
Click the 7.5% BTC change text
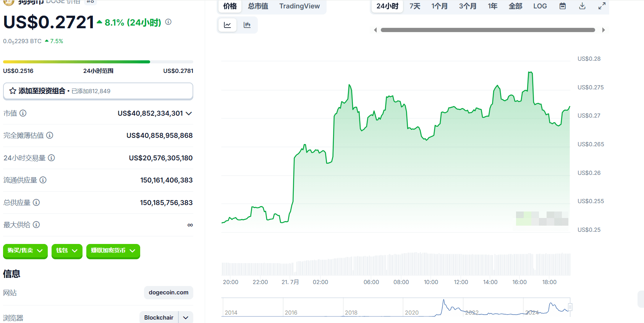coord(57,41)
